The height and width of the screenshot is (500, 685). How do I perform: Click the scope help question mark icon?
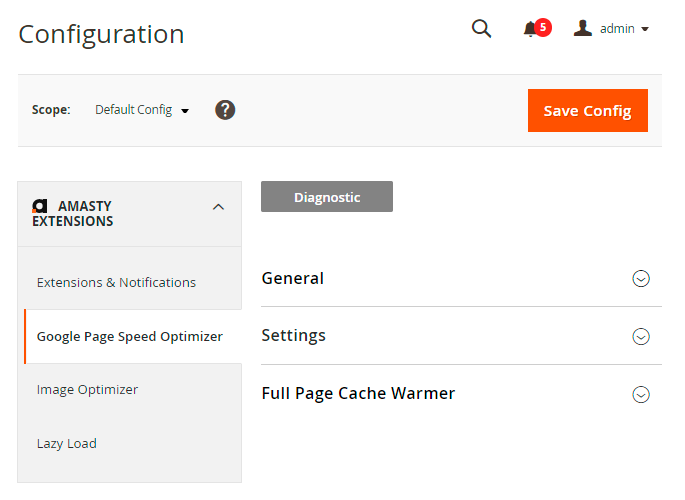225,110
